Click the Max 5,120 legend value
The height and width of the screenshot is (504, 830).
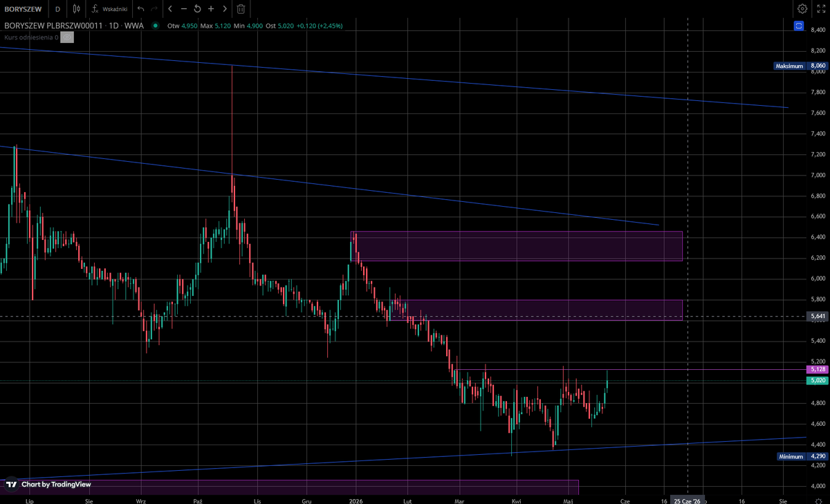216,26
